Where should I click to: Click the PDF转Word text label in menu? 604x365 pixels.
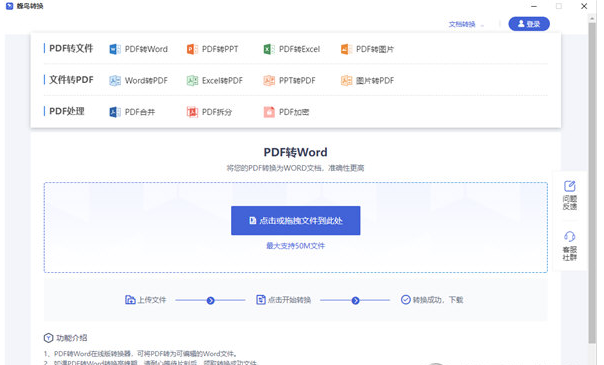(x=146, y=49)
